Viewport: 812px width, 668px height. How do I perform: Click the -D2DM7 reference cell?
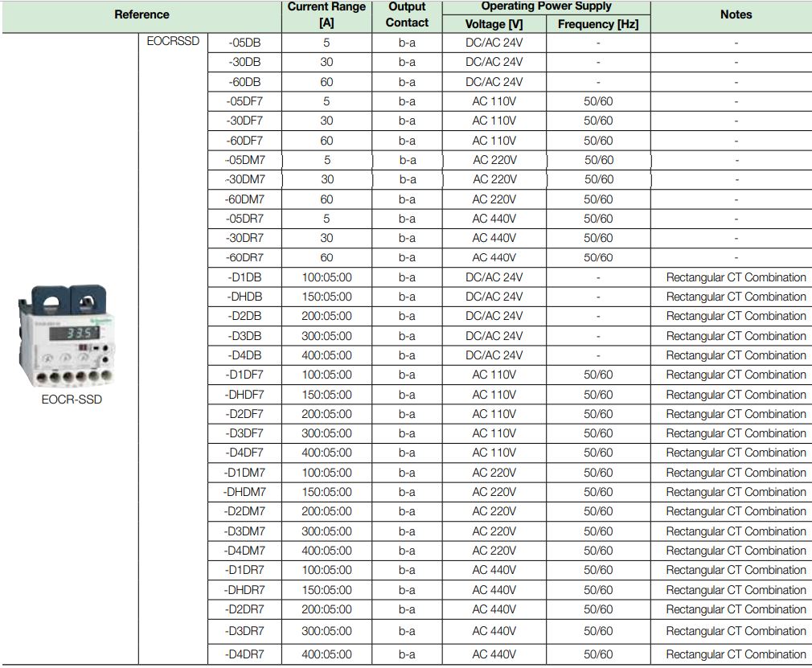coord(244,511)
